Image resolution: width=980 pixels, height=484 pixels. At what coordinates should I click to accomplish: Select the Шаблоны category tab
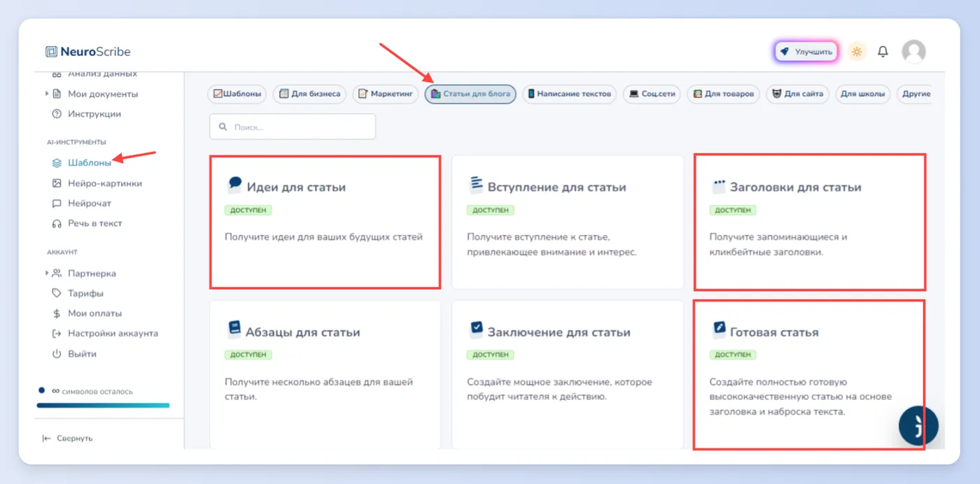click(x=237, y=94)
